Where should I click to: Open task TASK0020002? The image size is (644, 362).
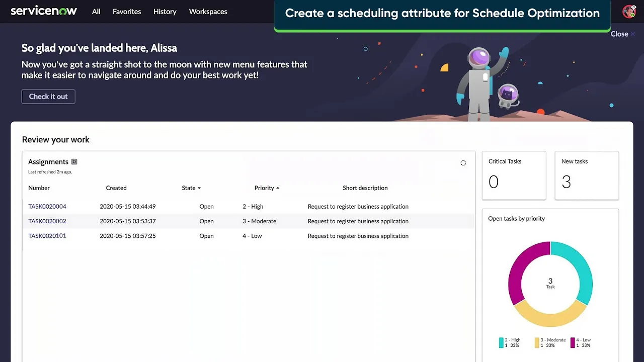47,221
